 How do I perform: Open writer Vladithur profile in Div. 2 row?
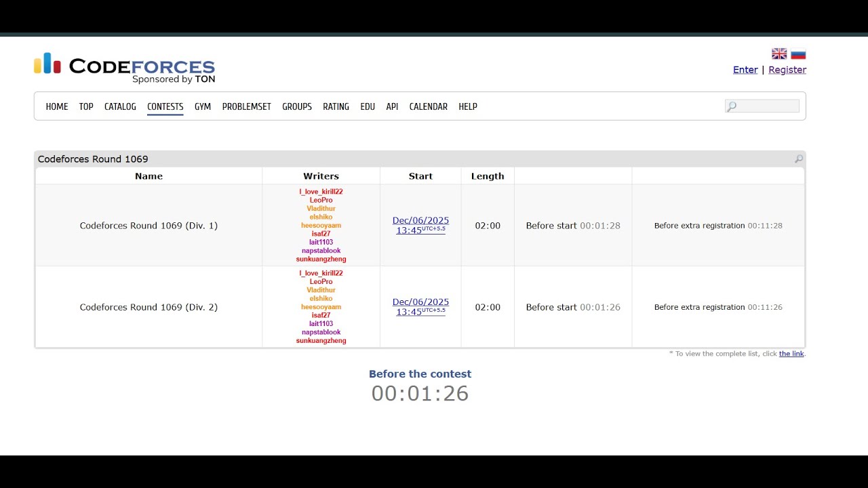321,290
